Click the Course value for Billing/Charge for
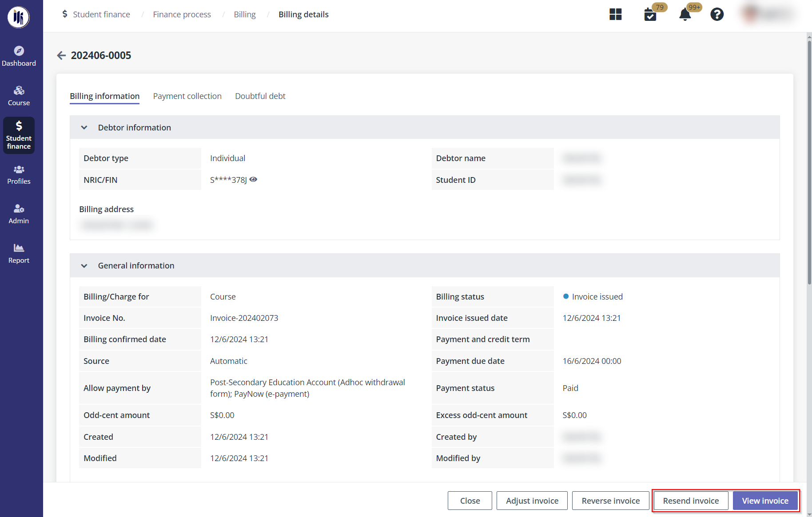This screenshot has width=812, height=517. (x=223, y=297)
